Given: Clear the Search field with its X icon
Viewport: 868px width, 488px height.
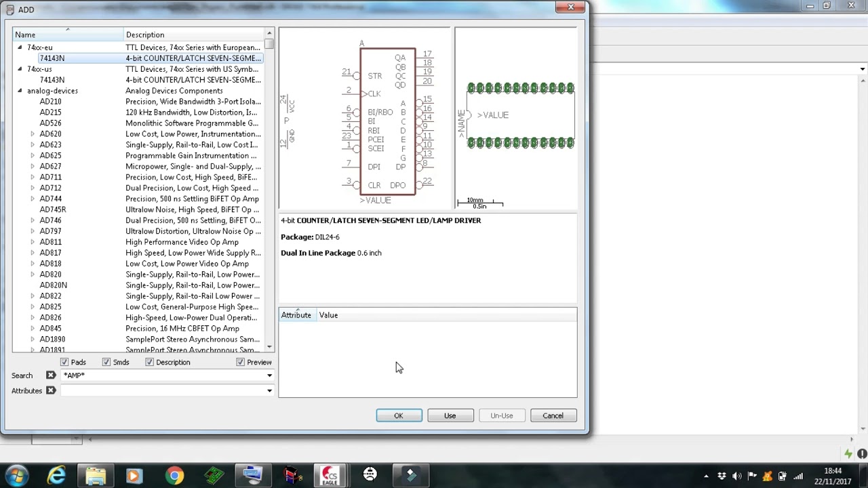Looking at the screenshot, I should (x=51, y=375).
